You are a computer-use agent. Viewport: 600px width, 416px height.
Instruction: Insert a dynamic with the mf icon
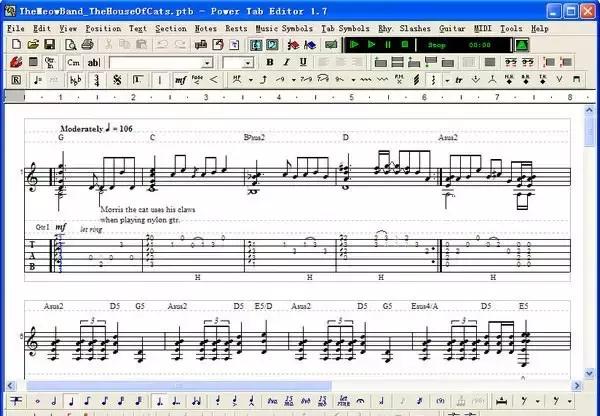click(180, 79)
